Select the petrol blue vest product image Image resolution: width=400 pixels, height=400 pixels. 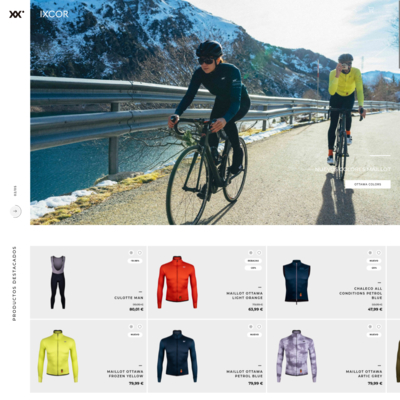296,282
